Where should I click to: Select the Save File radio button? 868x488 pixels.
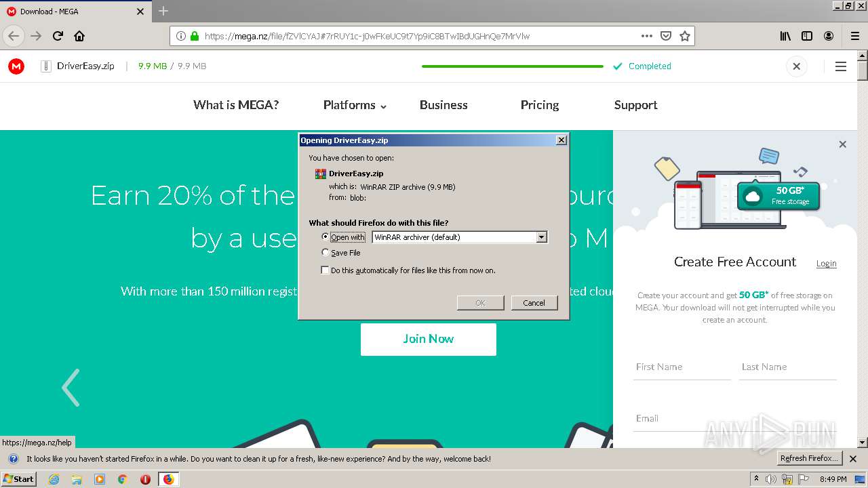click(x=325, y=252)
